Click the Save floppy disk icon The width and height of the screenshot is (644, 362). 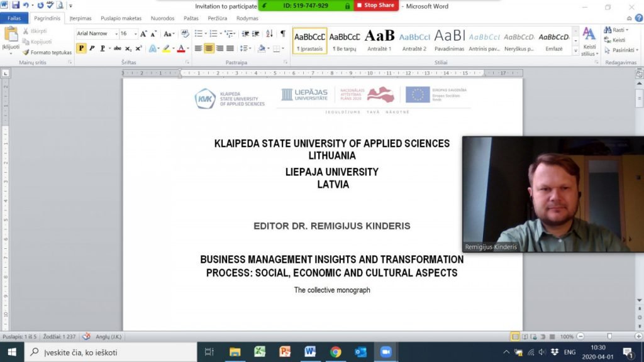[x=16, y=5]
